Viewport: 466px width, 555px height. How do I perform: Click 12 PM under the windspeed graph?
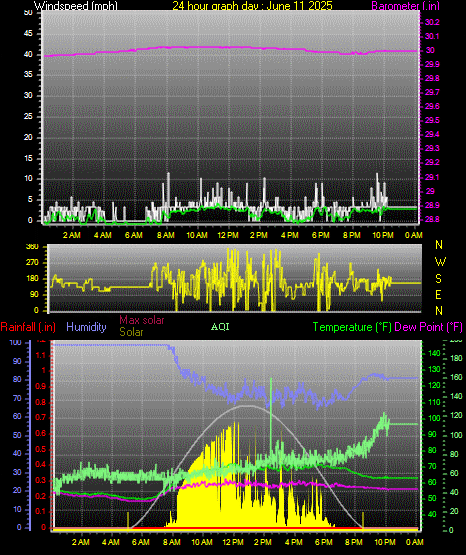click(228, 235)
